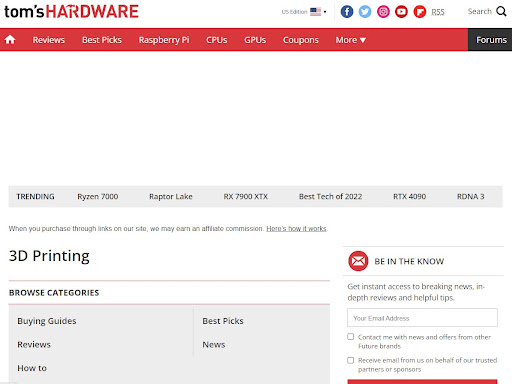Click the red newsletter submit button
The width and height of the screenshot is (512, 384).
tap(422, 382)
